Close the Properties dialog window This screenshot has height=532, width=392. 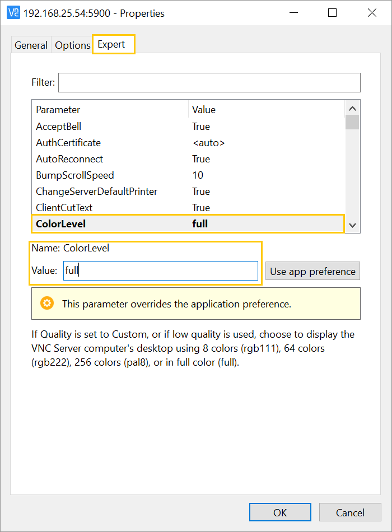pyautogui.click(x=372, y=13)
